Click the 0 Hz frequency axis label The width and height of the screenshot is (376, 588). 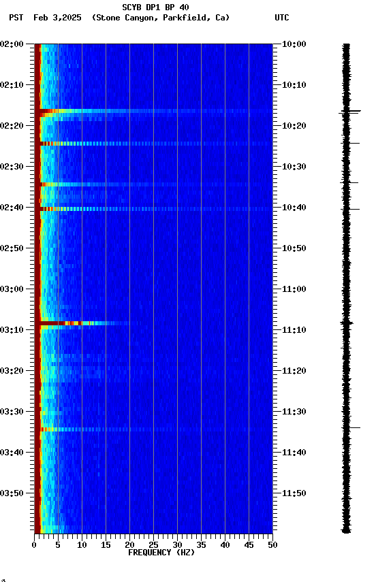(35, 545)
